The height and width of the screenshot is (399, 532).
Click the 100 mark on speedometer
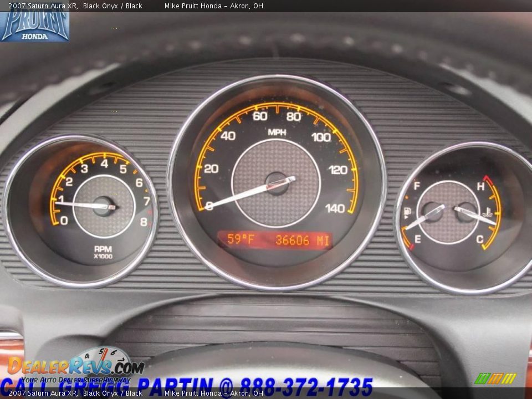tap(321, 137)
